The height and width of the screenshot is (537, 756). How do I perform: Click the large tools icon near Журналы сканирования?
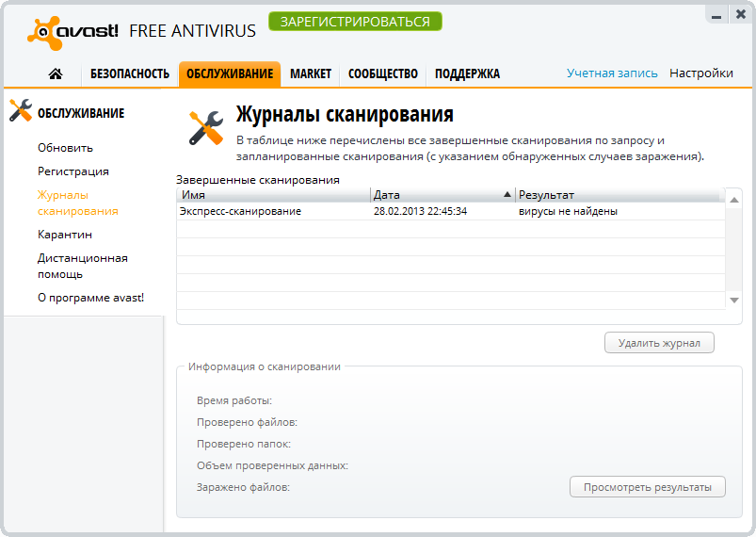coord(206,128)
